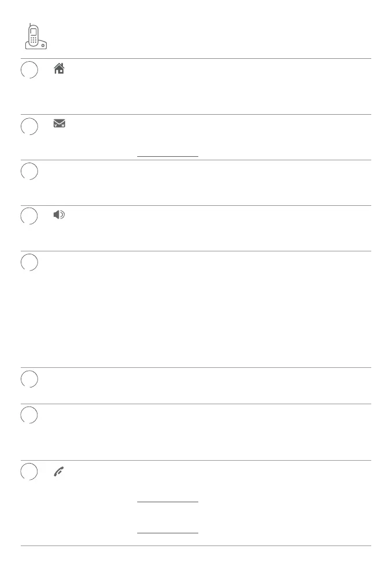Open the upper underlined link in handset row
Image resolution: width=392 pixels, height=572 pixels.
tap(168, 500)
